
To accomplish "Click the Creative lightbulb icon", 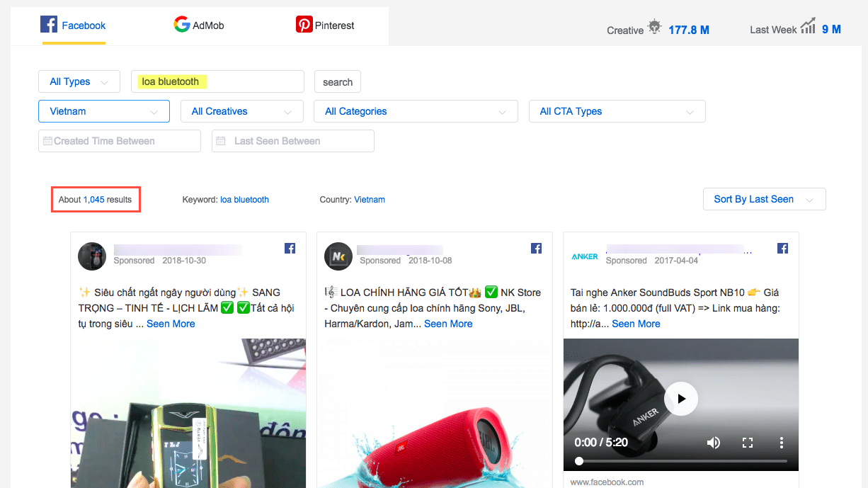I will [655, 28].
